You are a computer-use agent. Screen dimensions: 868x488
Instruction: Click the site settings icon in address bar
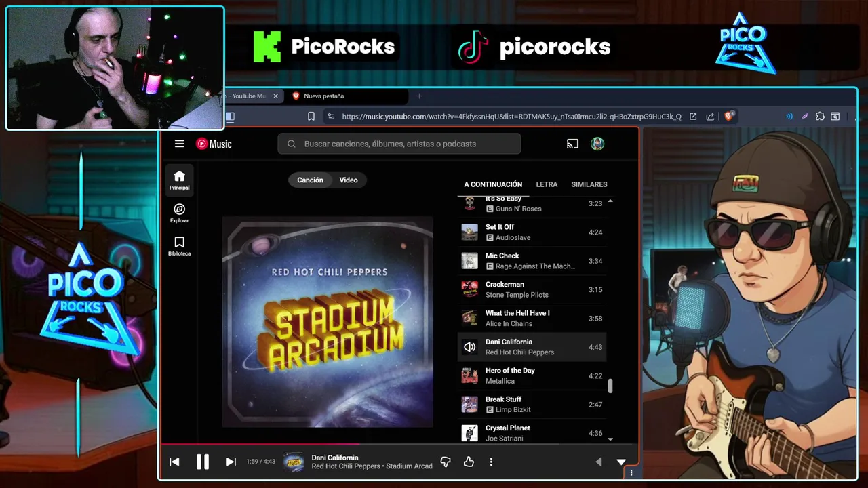coord(331,117)
